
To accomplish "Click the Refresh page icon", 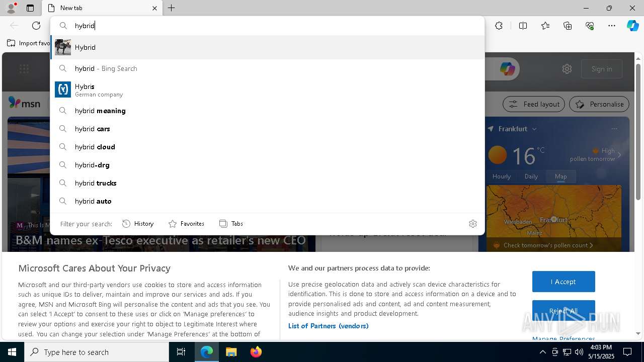I will [36, 26].
